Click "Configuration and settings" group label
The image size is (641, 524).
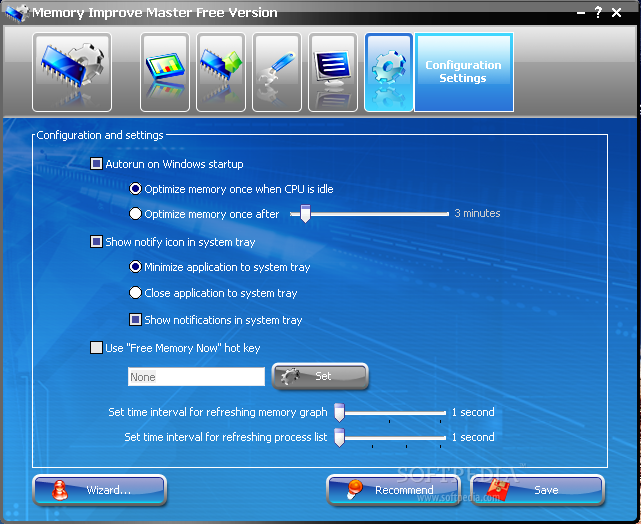tap(100, 135)
